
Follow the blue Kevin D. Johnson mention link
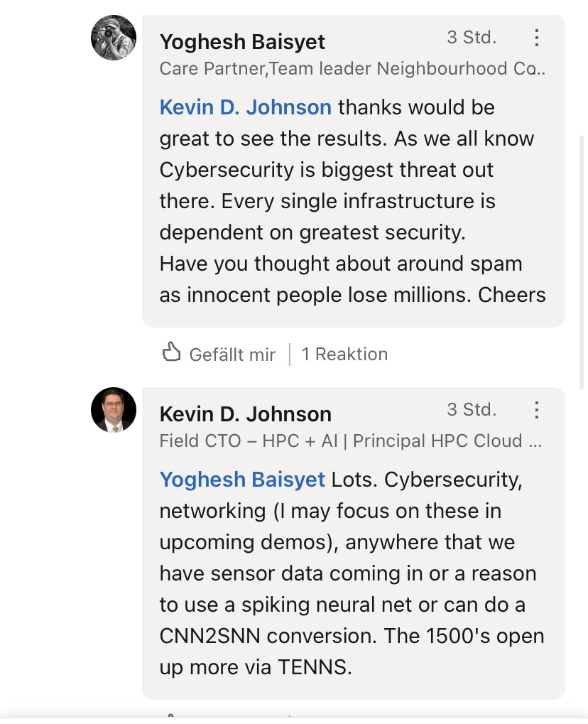click(x=245, y=107)
